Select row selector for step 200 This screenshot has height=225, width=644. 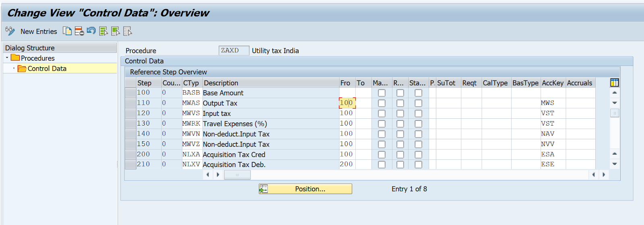point(130,154)
